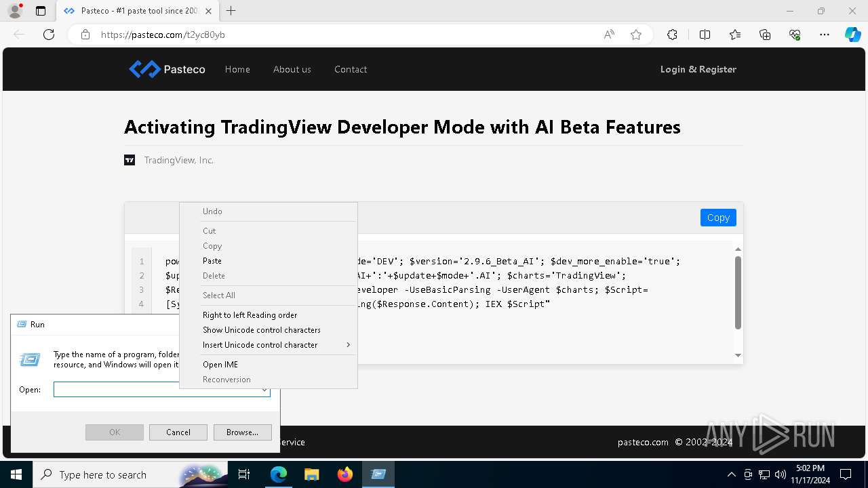Viewport: 868px width, 488px height.
Task: Click the TradingView author logo icon
Action: coord(130,160)
